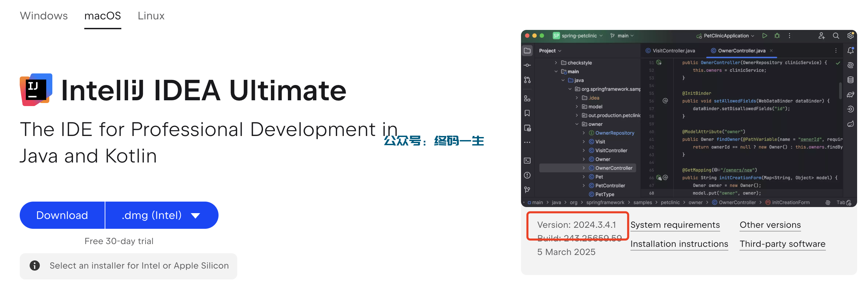Click the Download button
The height and width of the screenshot is (291, 868).
tap(62, 215)
